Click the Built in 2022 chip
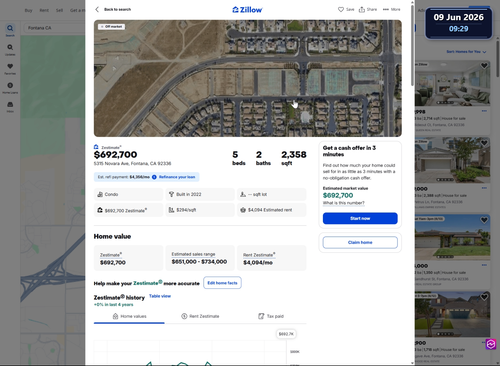Screen dimensions: 500x366 point(200,194)
